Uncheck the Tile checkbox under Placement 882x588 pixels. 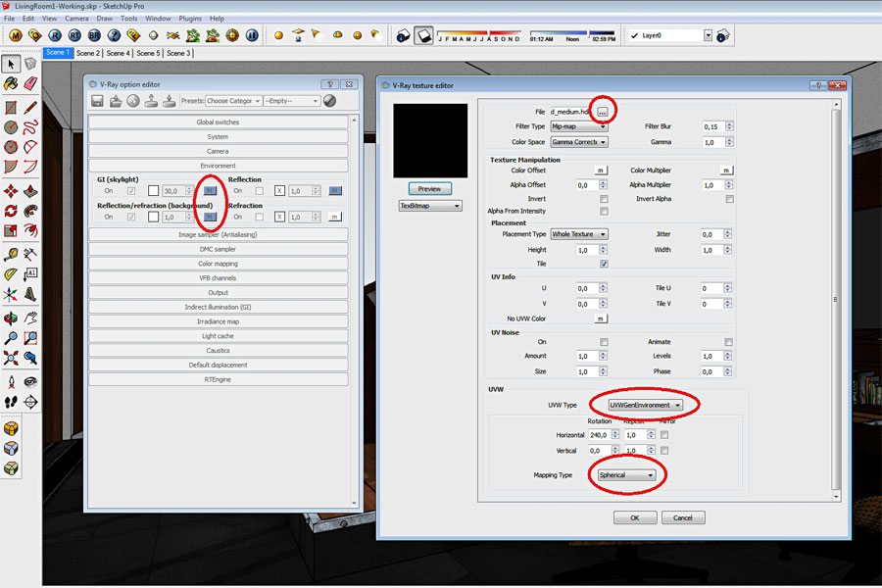tap(604, 264)
